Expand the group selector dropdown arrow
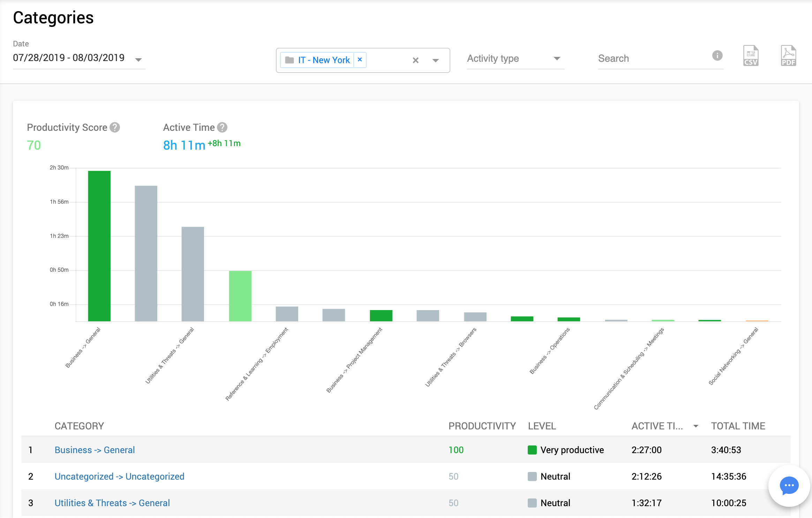812x518 pixels. (x=435, y=60)
